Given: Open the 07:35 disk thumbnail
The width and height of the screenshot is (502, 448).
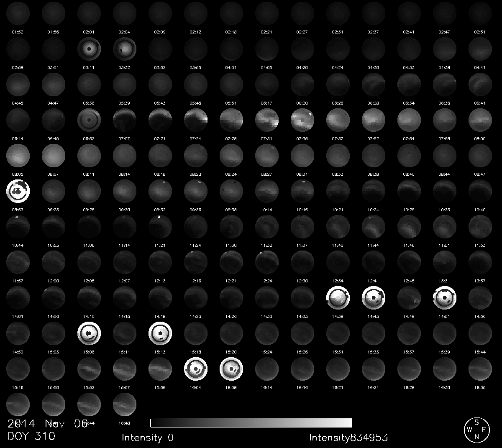Looking at the screenshot, I should pos(302,120).
